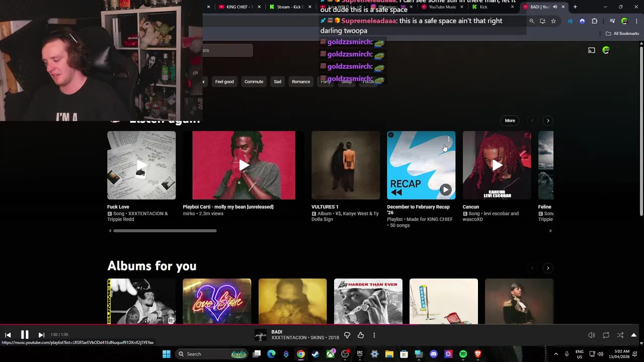Open the Chrome three-dot menu
The height and width of the screenshot is (362, 644).
click(635, 21)
